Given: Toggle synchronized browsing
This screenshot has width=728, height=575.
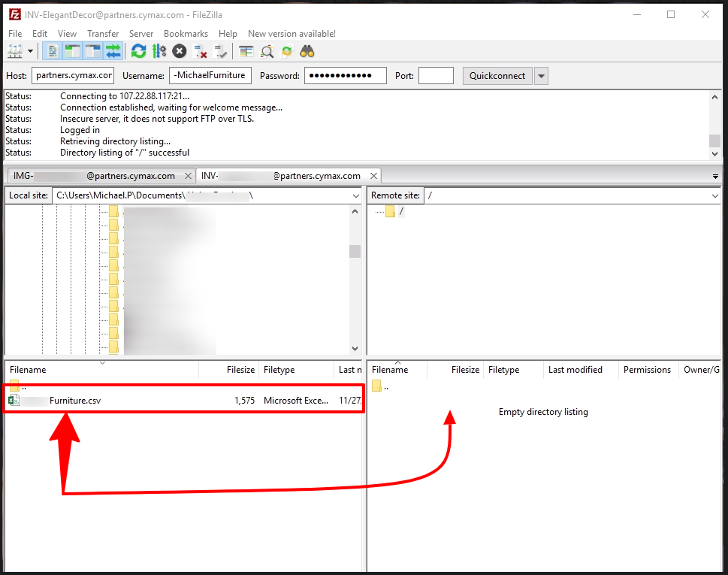Looking at the screenshot, I should click(287, 51).
